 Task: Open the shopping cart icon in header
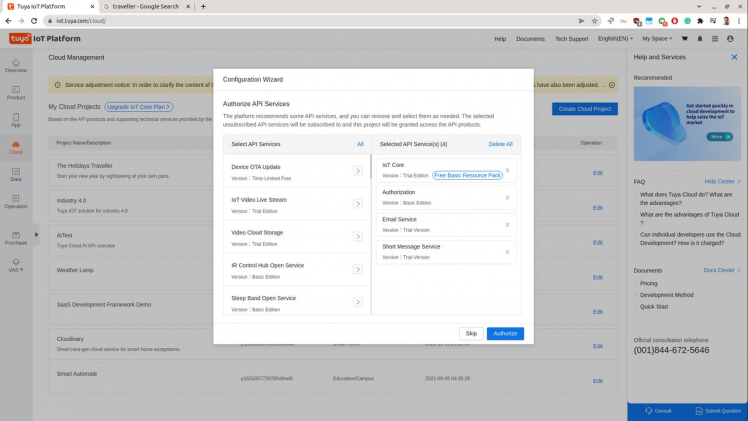click(x=685, y=39)
